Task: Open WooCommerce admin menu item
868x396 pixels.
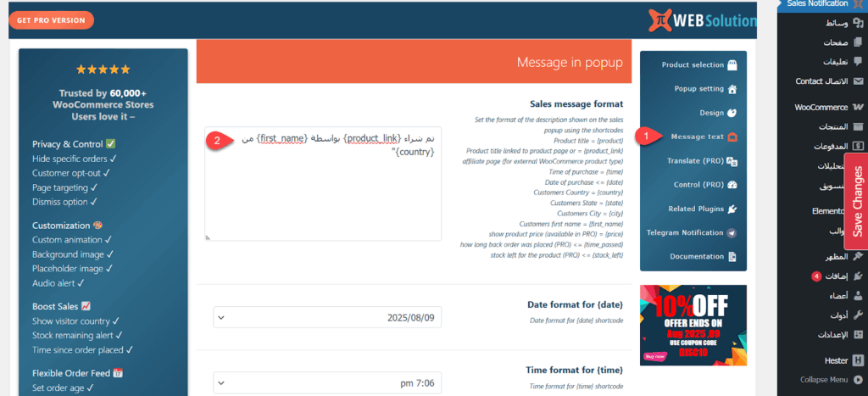Action: click(821, 107)
